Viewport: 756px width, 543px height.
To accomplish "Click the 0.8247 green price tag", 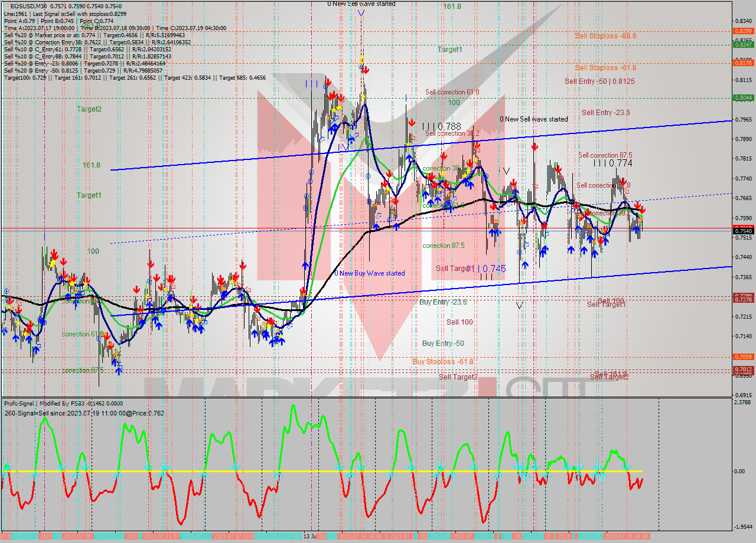I will (742, 44).
